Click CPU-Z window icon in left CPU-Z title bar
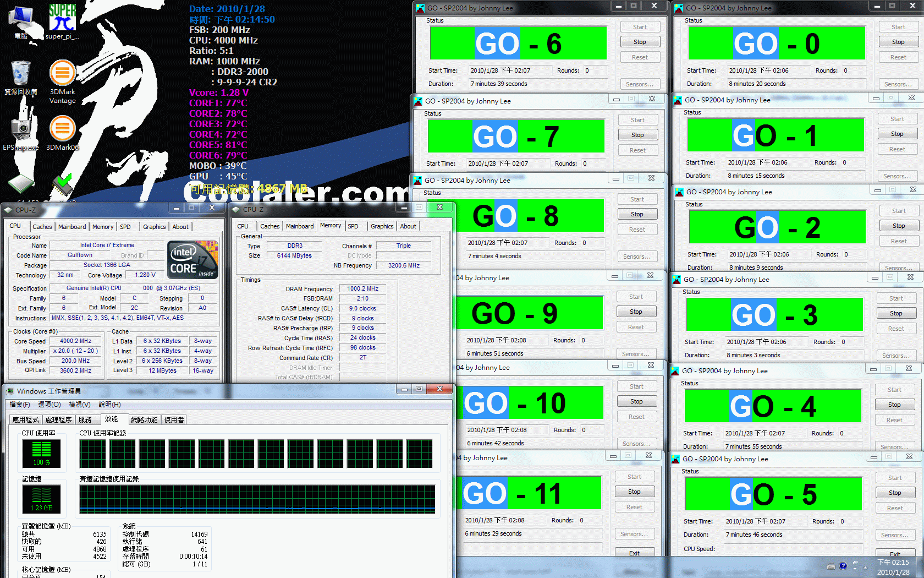Screen dimensions: 924x578 (8, 210)
